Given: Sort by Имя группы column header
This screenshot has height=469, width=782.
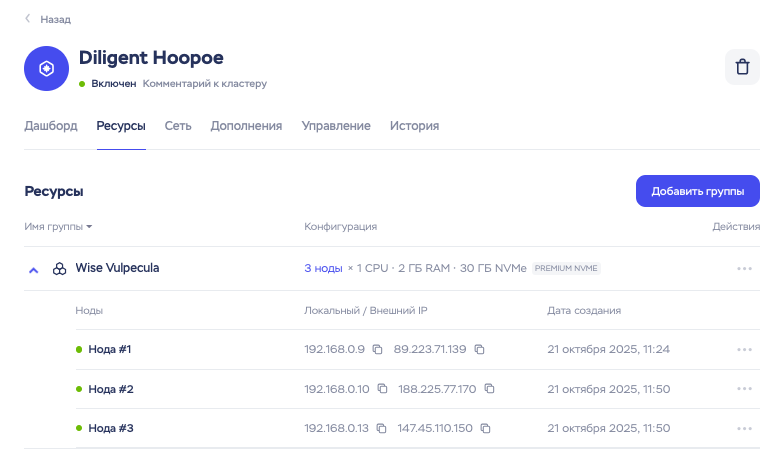Looking at the screenshot, I should coord(58,227).
